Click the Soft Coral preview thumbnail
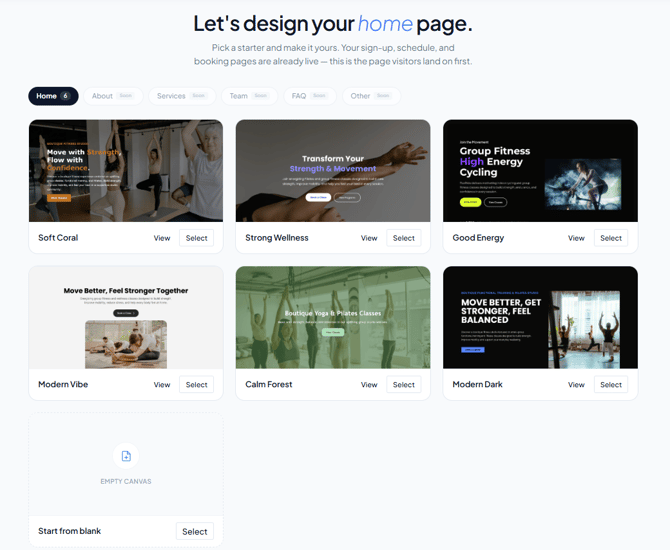The image size is (670, 550). click(x=126, y=171)
